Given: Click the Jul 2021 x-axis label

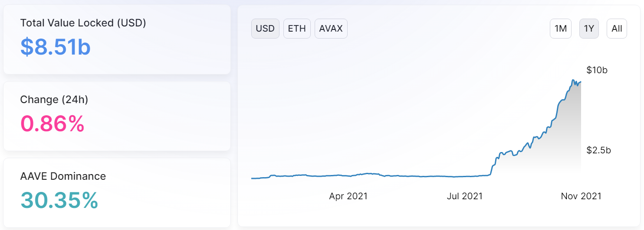Looking at the screenshot, I should (465, 196).
